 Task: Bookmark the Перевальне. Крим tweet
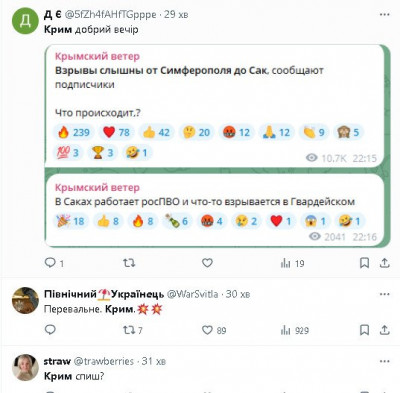coord(364,330)
